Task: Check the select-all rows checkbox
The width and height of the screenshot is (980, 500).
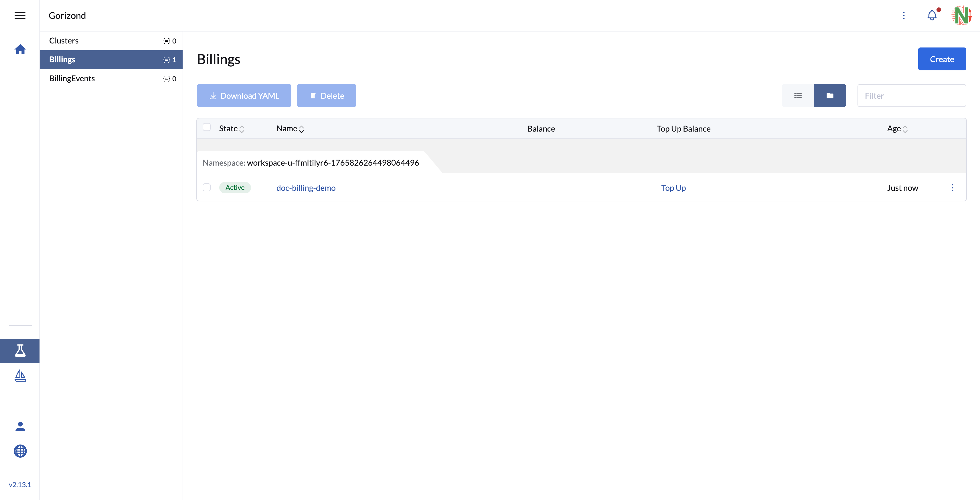Action: (x=207, y=127)
